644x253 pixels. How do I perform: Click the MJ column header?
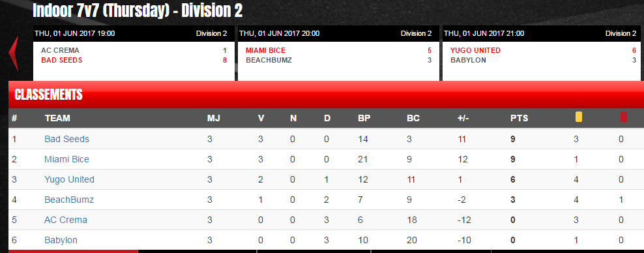(x=214, y=118)
